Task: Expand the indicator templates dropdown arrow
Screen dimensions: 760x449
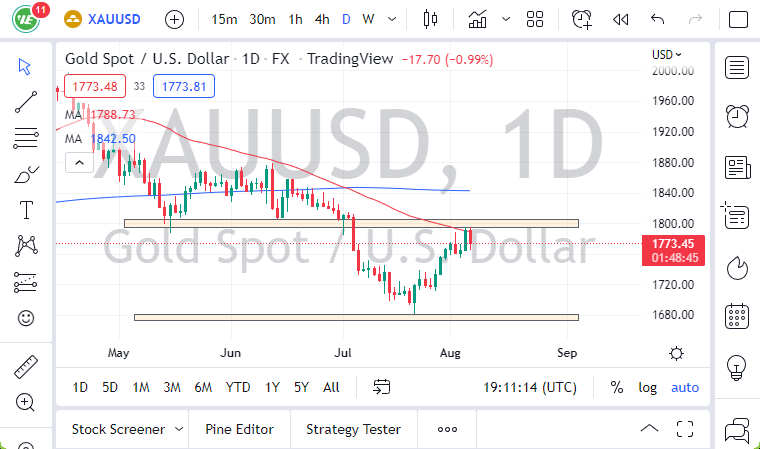Action: [x=506, y=19]
